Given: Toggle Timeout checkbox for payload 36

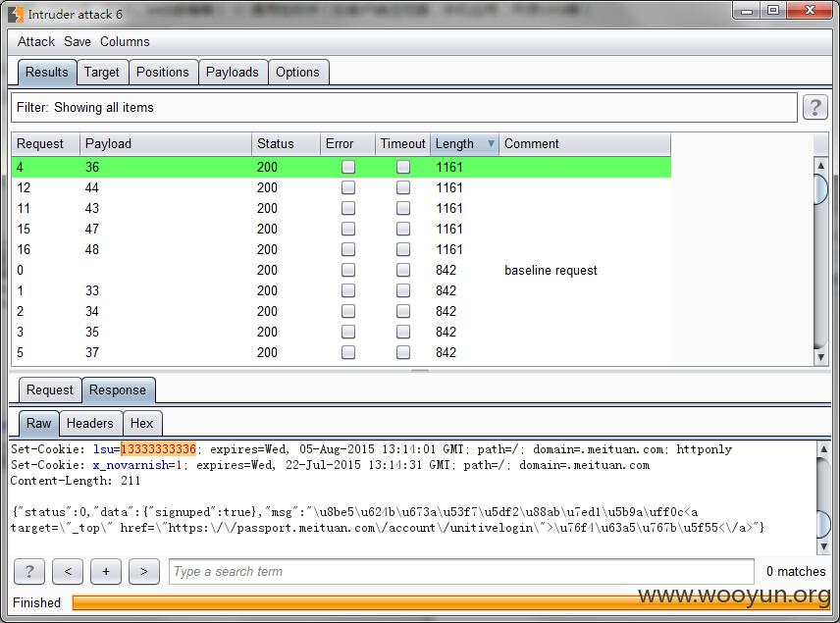Looking at the screenshot, I should tap(403, 167).
